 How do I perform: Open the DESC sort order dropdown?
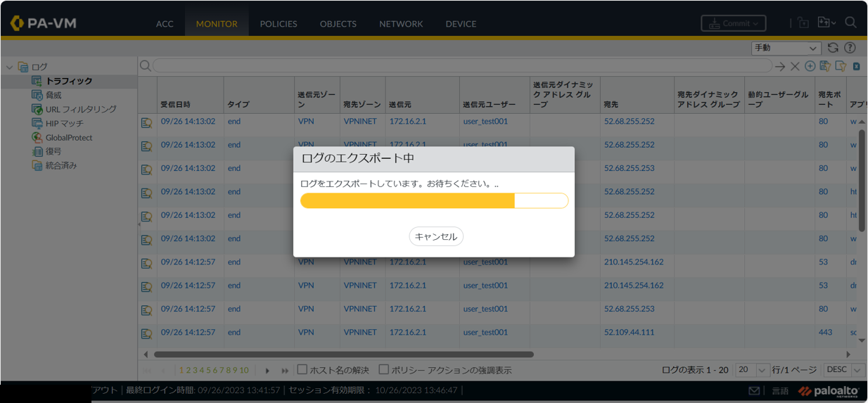[x=844, y=369]
